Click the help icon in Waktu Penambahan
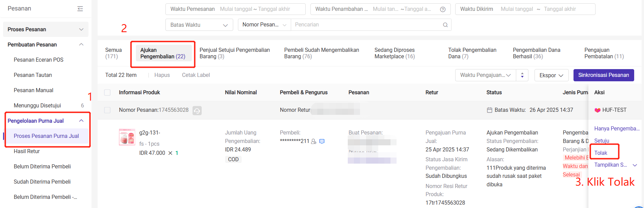This screenshot has height=208, width=644. (443, 9)
